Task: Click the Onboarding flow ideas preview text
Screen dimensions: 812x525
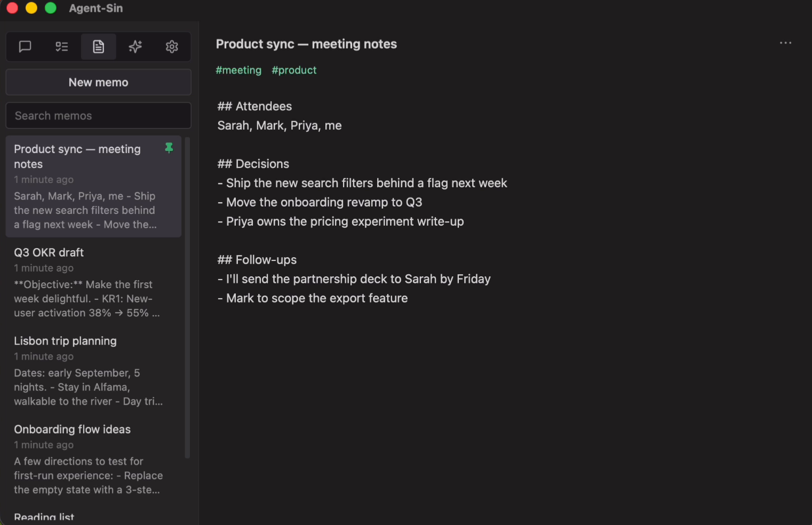Action: [x=89, y=476]
